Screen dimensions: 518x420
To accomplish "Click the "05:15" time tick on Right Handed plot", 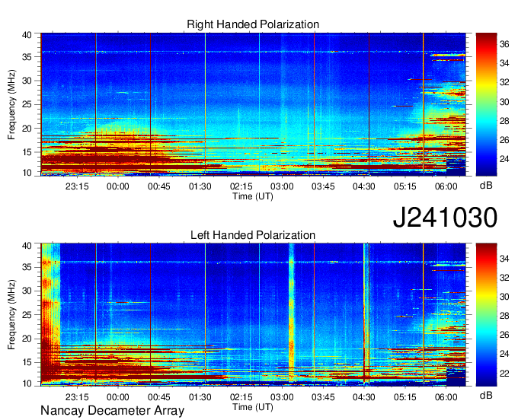I will coord(405,186).
